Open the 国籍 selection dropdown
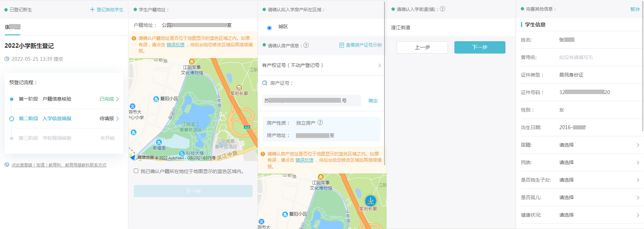Viewport: 644px width, 229px height. point(581,145)
